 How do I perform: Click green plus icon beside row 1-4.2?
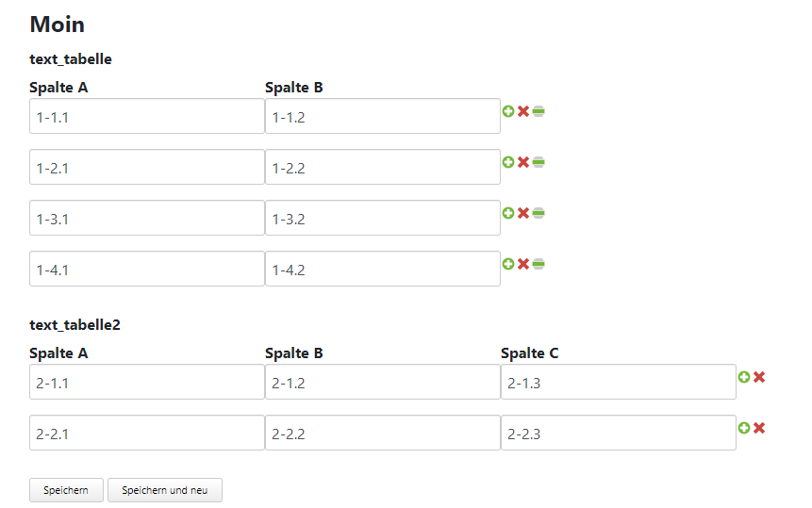(x=508, y=264)
